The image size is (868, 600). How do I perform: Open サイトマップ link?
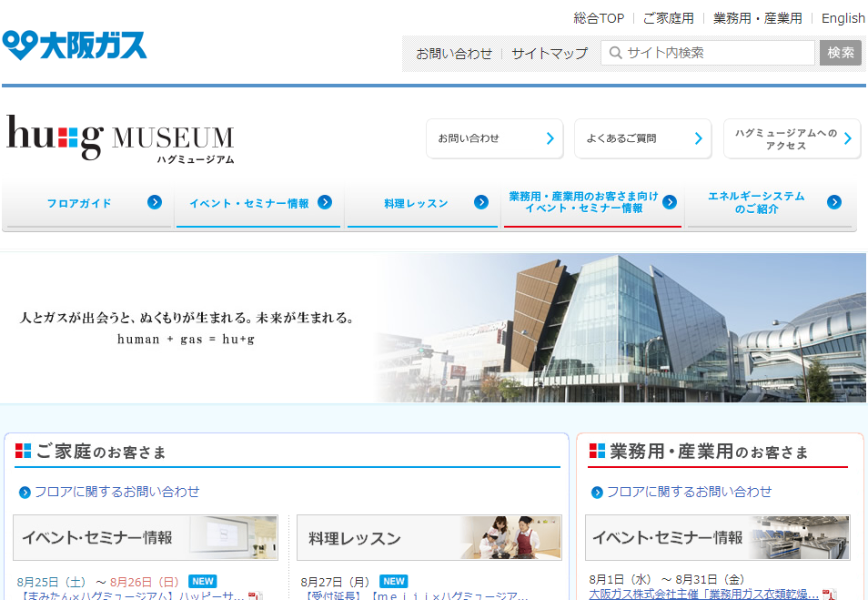tap(550, 54)
